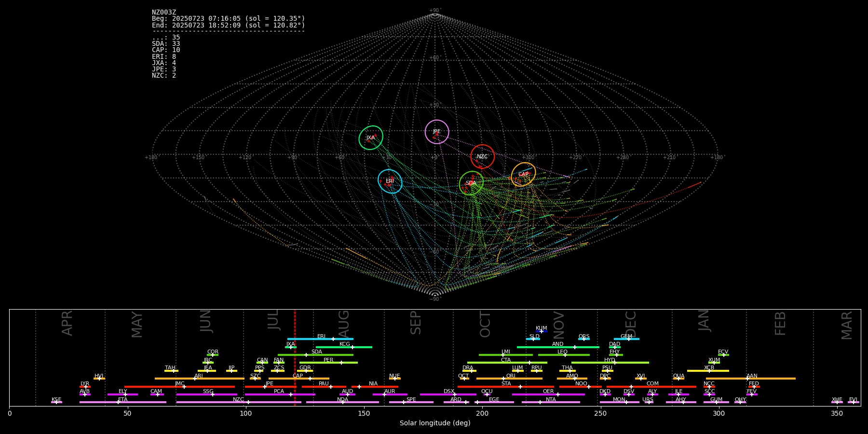Click the JAN month label in timeline
The image size is (868, 434).
pyautogui.click(x=704, y=321)
